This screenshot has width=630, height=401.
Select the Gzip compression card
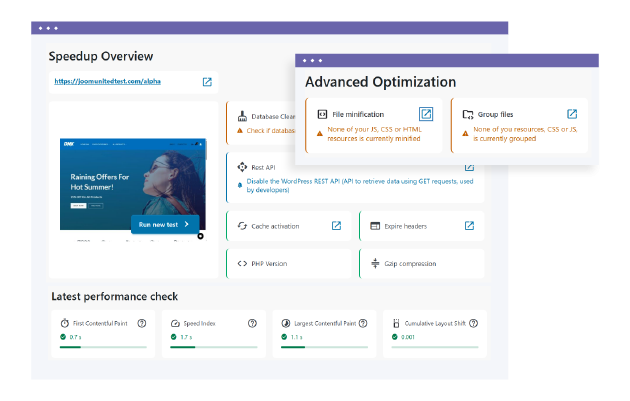point(421,263)
